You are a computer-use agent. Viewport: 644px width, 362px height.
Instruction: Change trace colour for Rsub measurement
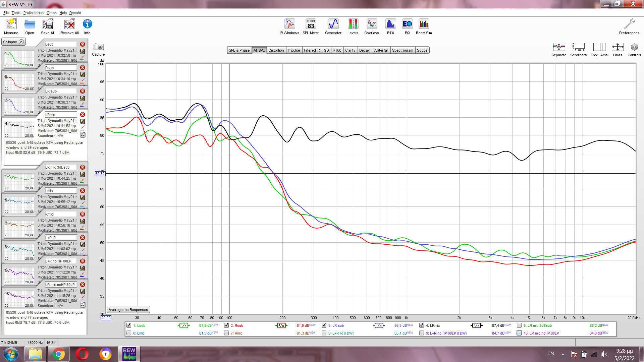pyautogui.click(x=83, y=82)
